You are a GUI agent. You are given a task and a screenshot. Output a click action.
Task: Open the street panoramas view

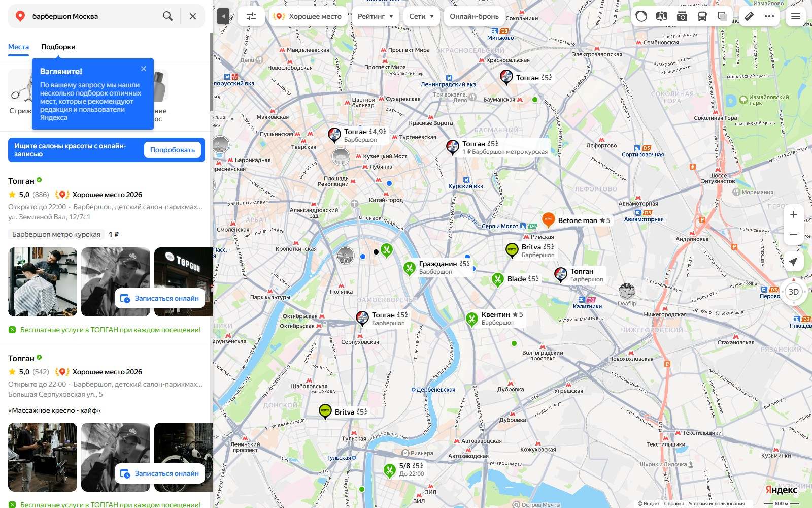(x=661, y=16)
